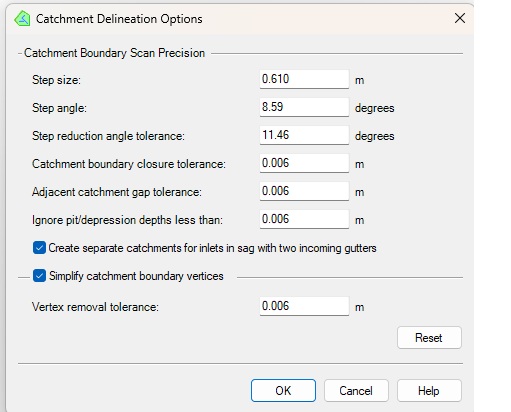
Task: Click the Catchment Boundary Scan Precision heading
Action: 114,53
